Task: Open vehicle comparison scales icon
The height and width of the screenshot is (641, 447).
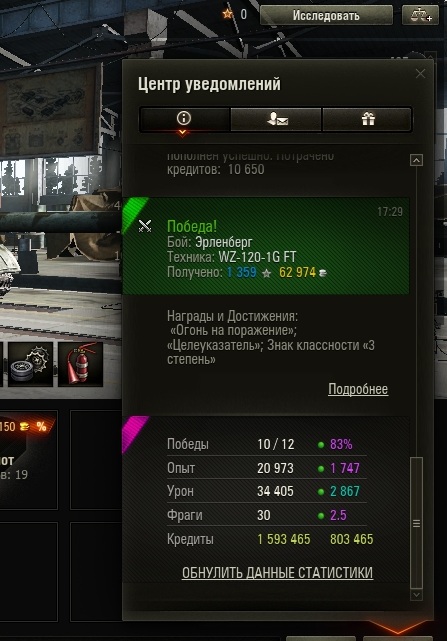Action: tap(420, 15)
